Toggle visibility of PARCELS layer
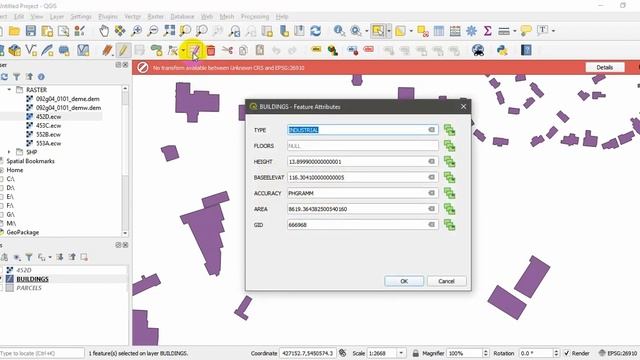The image size is (640, 360). coord(1,288)
